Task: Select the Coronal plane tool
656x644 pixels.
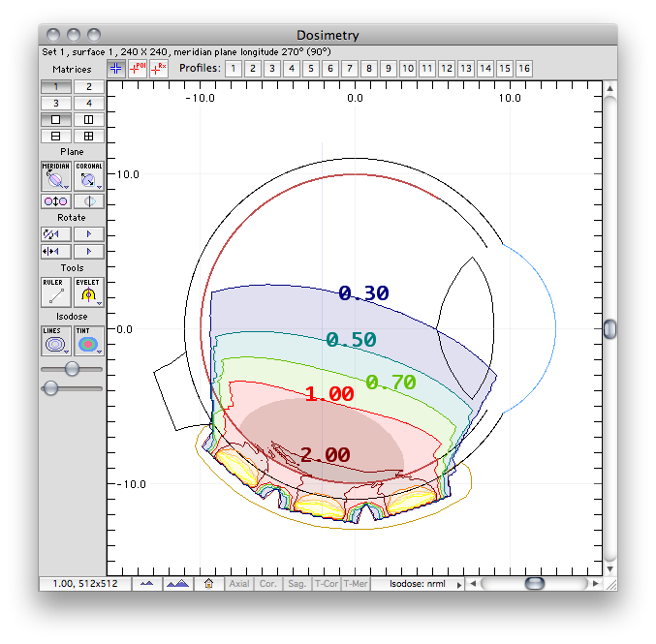Action: [x=89, y=175]
